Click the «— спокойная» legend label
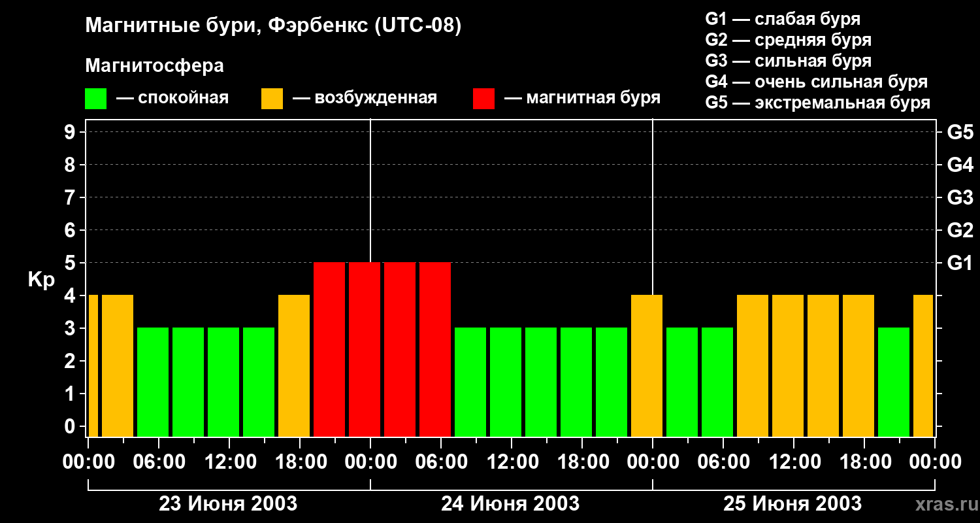 coord(172,98)
